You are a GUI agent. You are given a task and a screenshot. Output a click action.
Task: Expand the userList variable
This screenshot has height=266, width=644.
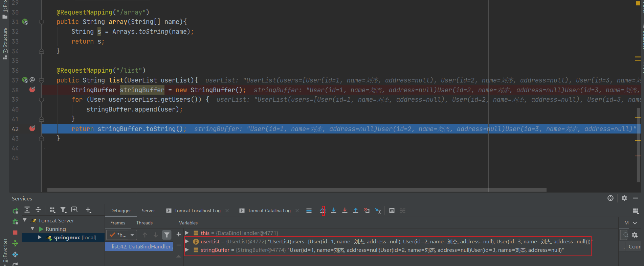coord(187,241)
